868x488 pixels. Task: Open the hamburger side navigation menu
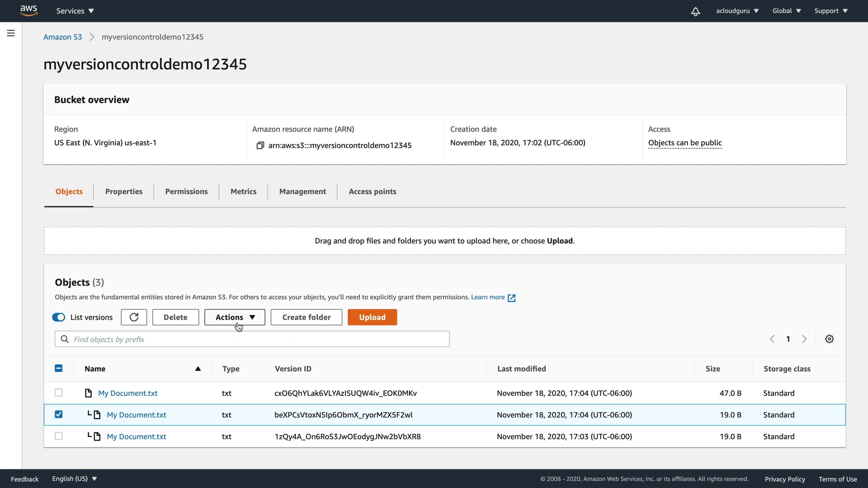(x=11, y=33)
